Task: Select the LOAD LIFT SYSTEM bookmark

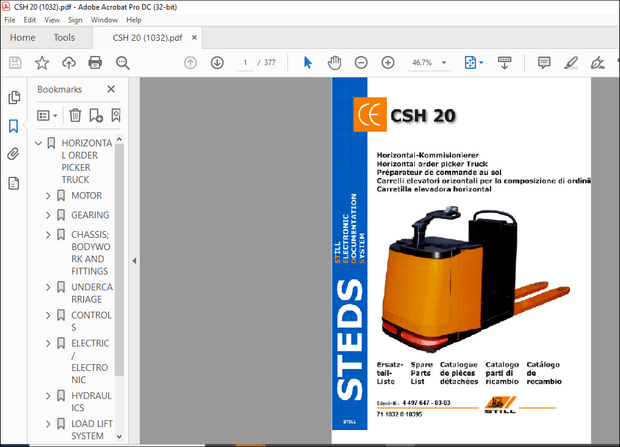Action: click(x=92, y=430)
